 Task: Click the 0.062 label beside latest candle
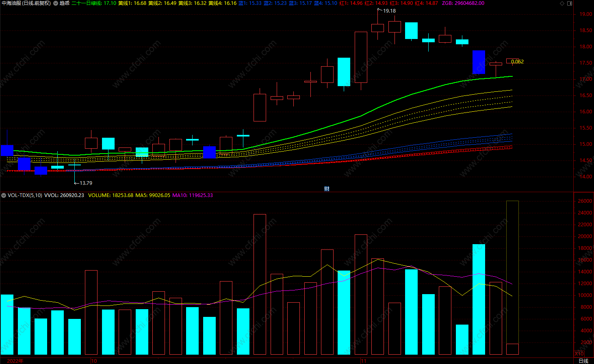(517, 62)
